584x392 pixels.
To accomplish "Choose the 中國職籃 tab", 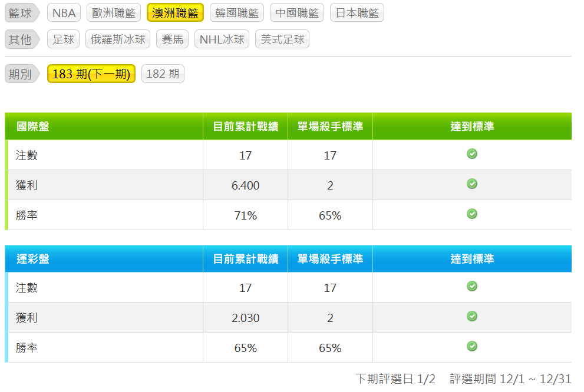I will point(297,13).
